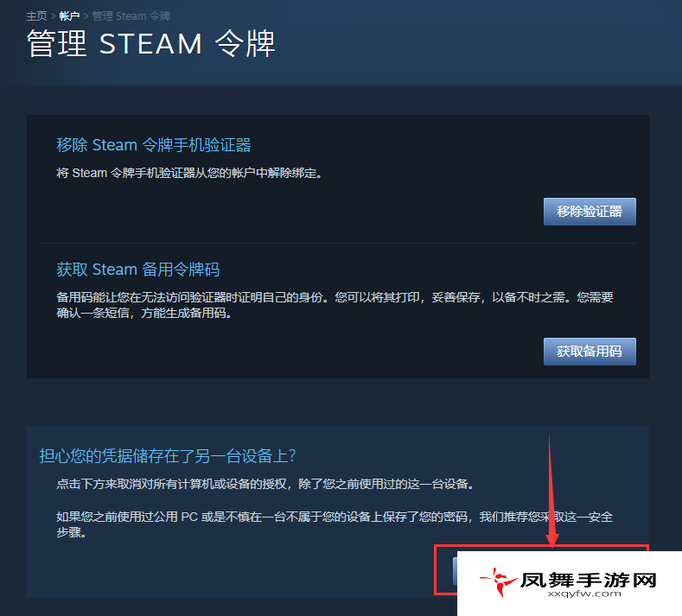Click the paragraph starting 备用码能让您在无法访问验证器时
This screenshot has height=616, width=682.
(x=335, y=305)
